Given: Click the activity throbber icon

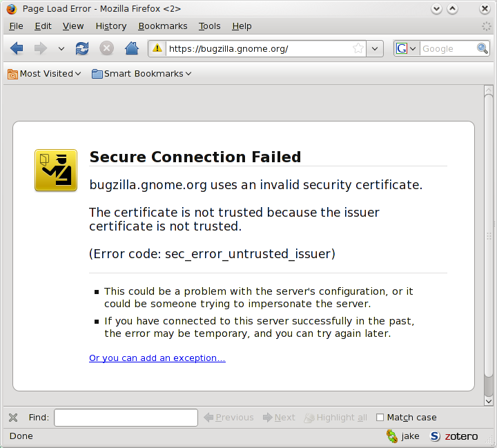Looking at the screenshot, I should click(x=486, y=26).
